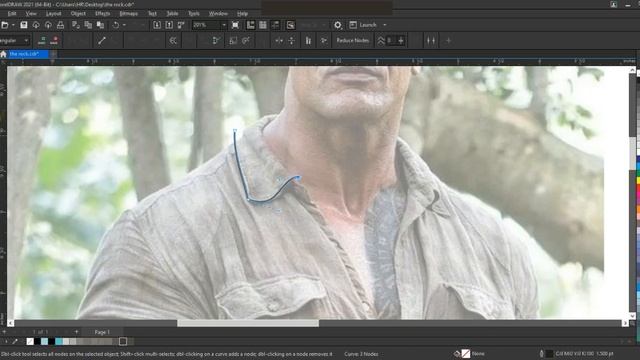Image resolution: width=640 pixels, height=360 pixels.
Task: Open the Bitmaps menu
Action: point(129,13)
